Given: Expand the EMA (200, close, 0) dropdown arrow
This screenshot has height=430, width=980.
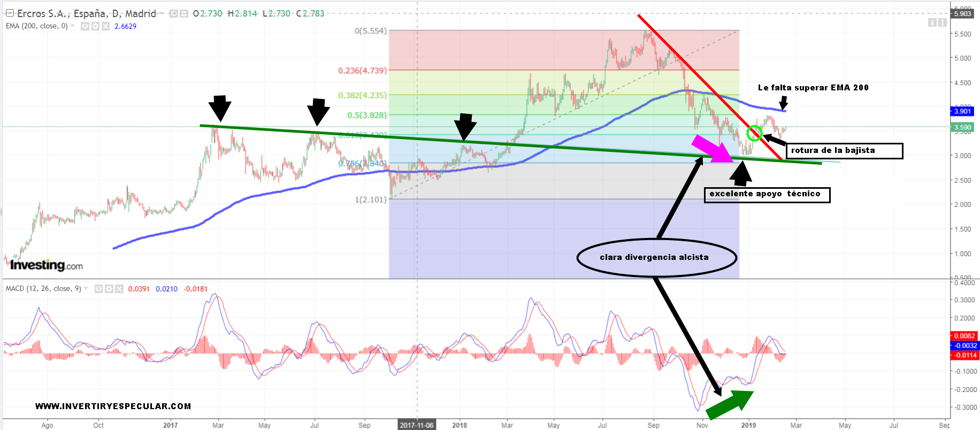Looking at the screenshot, I should tap(73, 26).
